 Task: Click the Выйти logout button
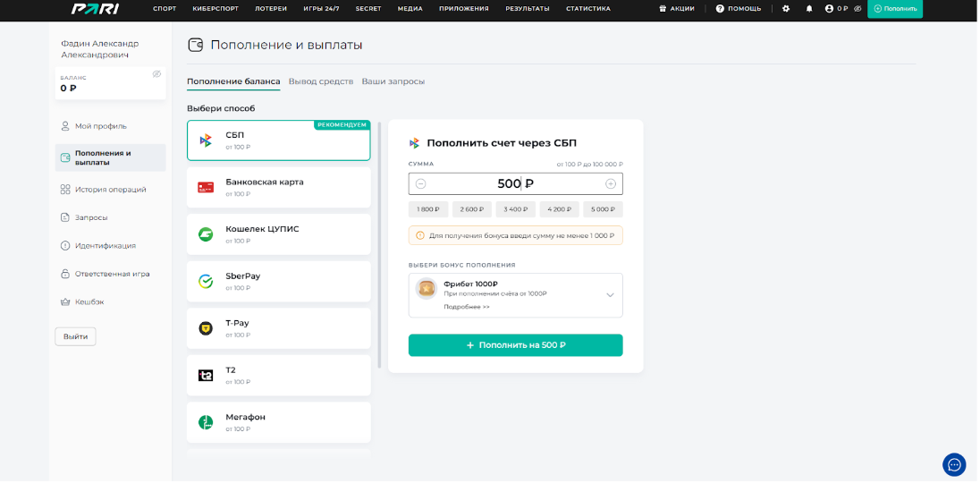point(75,336)
